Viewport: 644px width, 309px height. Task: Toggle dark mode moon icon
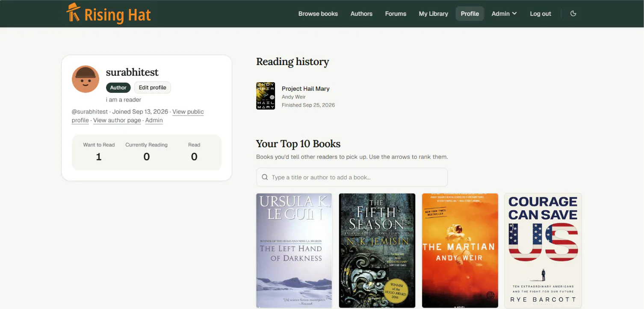(573, 14)
